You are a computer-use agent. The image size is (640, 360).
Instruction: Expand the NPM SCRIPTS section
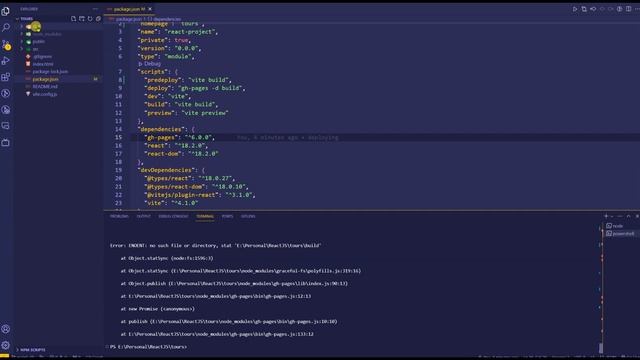(x=33, y=350)
